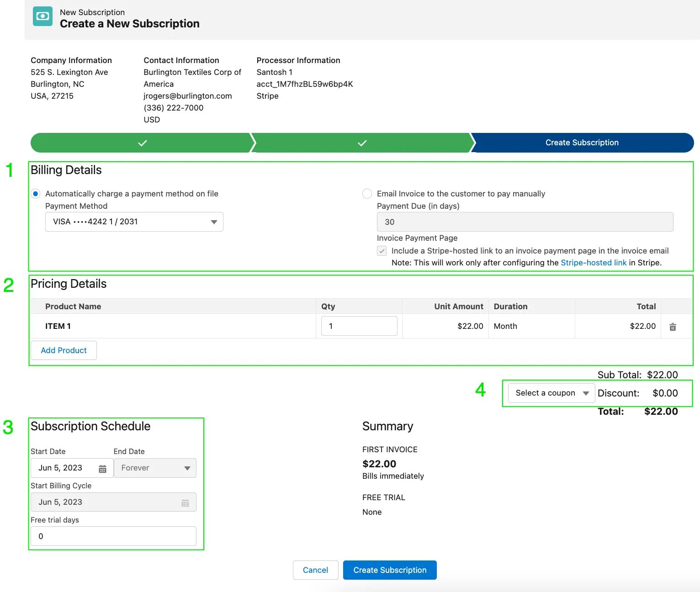Click the Add Product button
This screenshot has width=700, height=592.
click(x=64, y=350)
